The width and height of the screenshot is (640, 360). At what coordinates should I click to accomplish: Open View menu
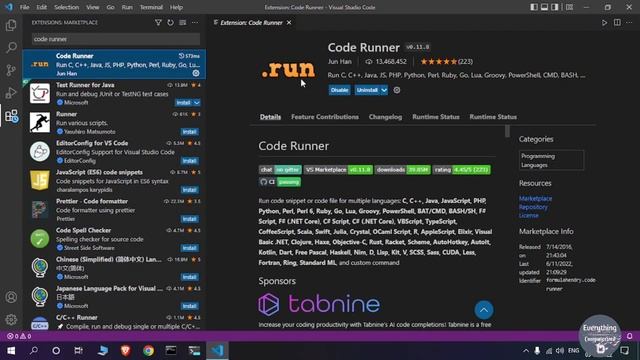coord(93,7)
